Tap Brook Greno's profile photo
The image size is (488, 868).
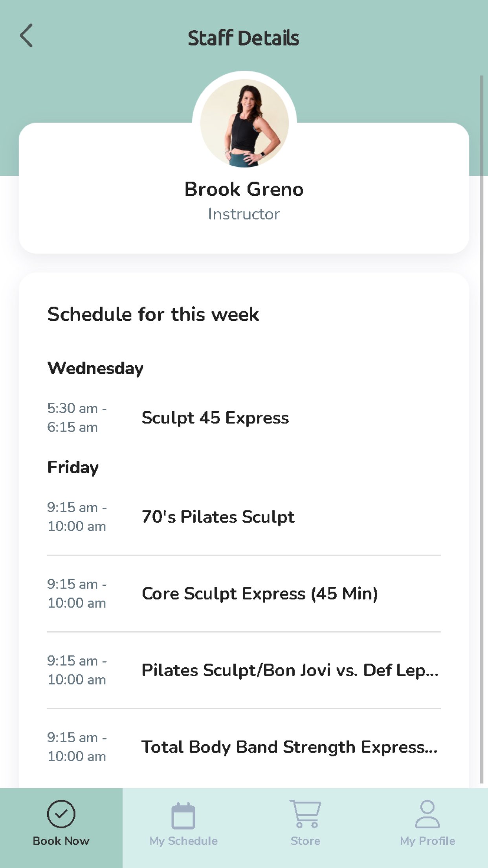coord(244,123)
